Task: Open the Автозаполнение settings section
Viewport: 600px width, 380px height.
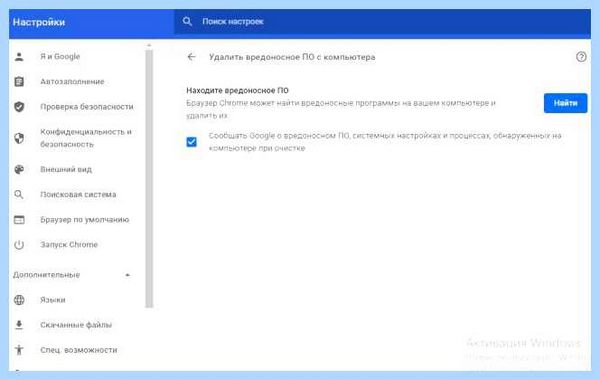Action: pyautogui.click(x=73, y=82)
